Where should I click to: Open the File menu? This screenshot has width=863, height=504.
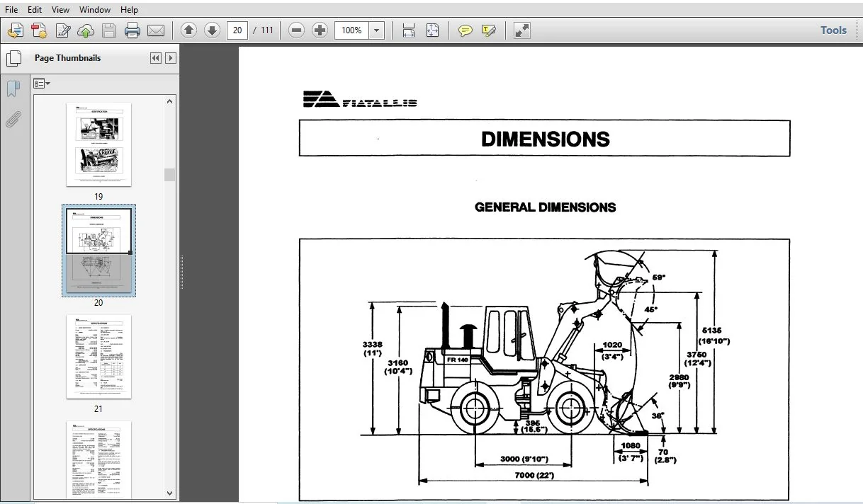pos(11,10)
